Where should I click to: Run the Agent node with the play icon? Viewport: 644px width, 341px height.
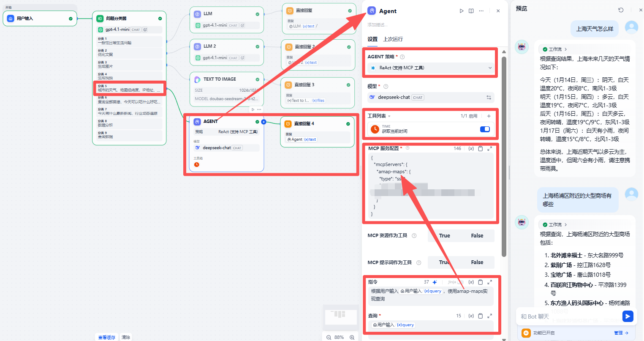[462, 11]
